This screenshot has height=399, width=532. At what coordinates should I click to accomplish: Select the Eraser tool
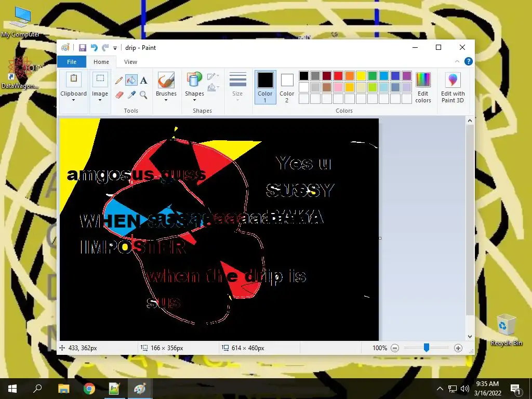pyautogui.click(x=119, y=95)
